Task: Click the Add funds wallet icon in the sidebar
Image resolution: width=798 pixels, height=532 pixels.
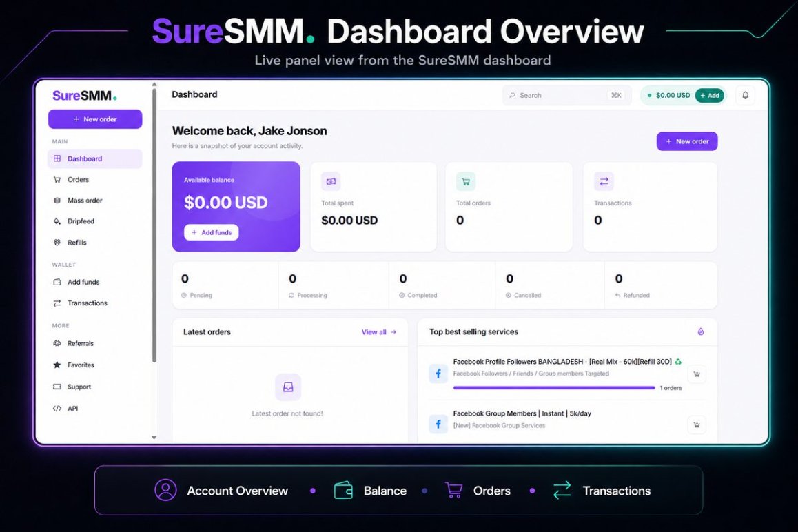Action: [57, 282]
